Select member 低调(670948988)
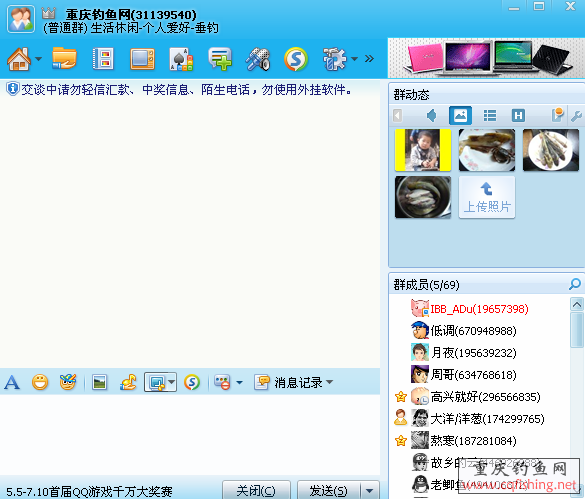Viewport: 585px width, 499px height. 479,331
